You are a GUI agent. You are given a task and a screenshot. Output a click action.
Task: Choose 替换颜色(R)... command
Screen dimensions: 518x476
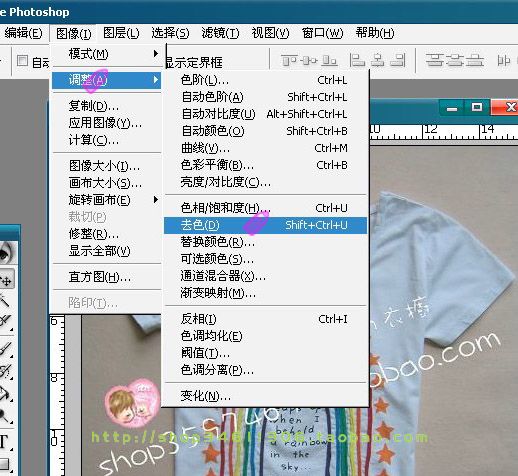265,242
